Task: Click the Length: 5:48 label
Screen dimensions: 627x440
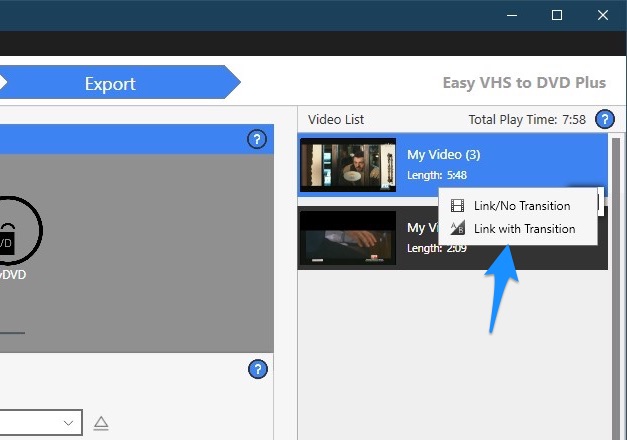Action: pyautogui.click(x=437, y=175)
